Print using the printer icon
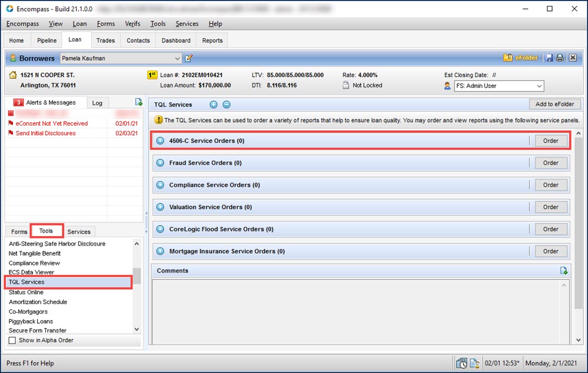588x373 pixels. click(x=560, y=58)
